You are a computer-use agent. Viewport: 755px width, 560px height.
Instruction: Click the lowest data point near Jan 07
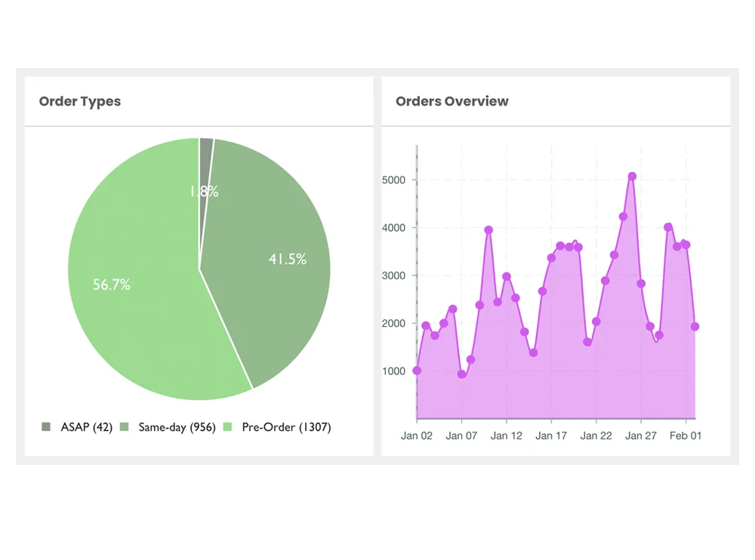[x=462, y=374]
